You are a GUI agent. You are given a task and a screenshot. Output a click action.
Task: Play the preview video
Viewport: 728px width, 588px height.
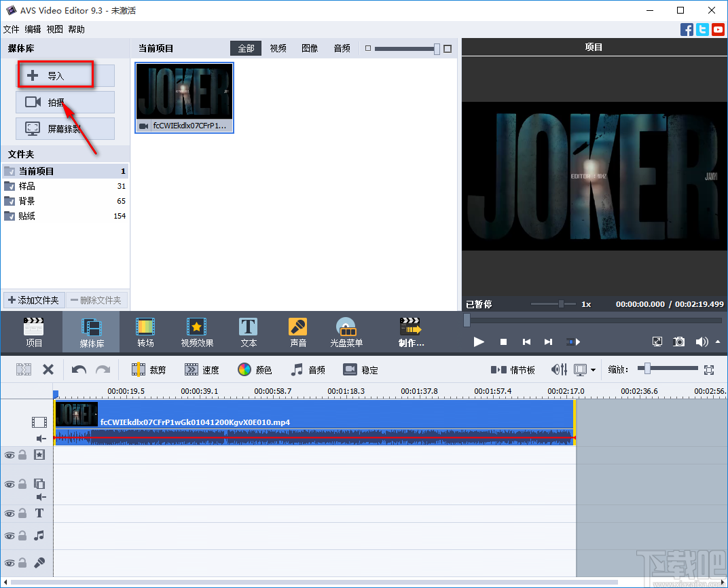[479, 342]
